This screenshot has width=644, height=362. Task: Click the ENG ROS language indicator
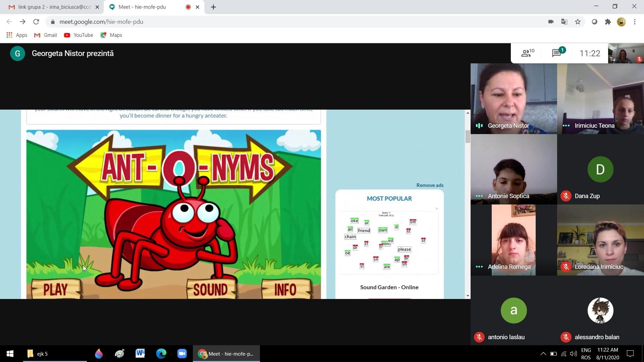(586, 354)
